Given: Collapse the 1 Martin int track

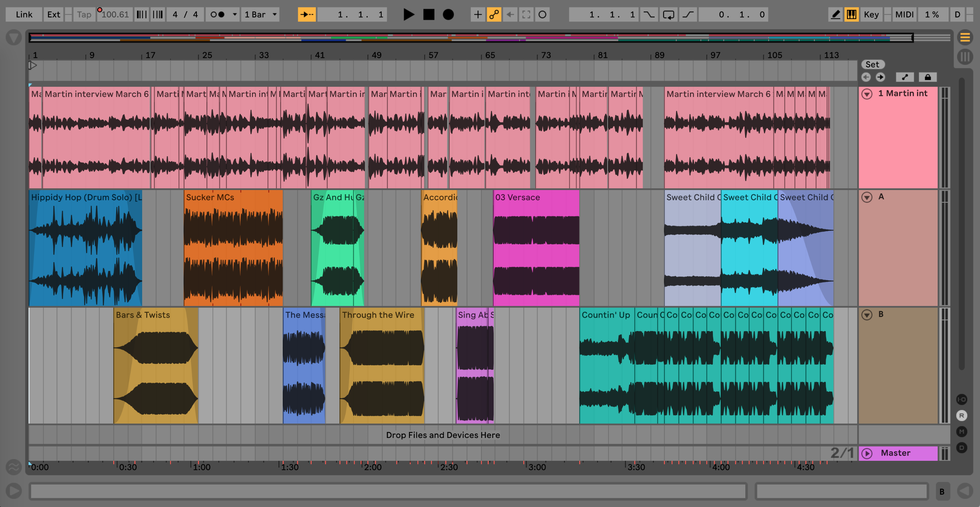Looking at the screenshot, I should (x=867, y=94).
